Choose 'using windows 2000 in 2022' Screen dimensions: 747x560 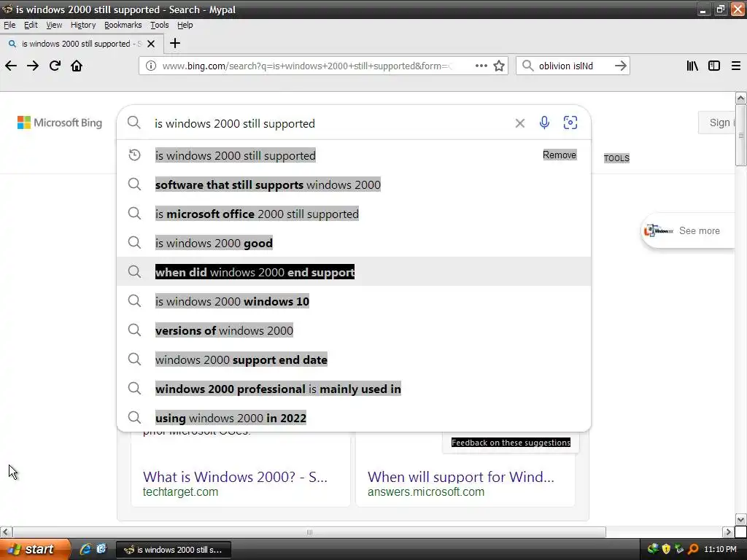click(x=354, y=418)
